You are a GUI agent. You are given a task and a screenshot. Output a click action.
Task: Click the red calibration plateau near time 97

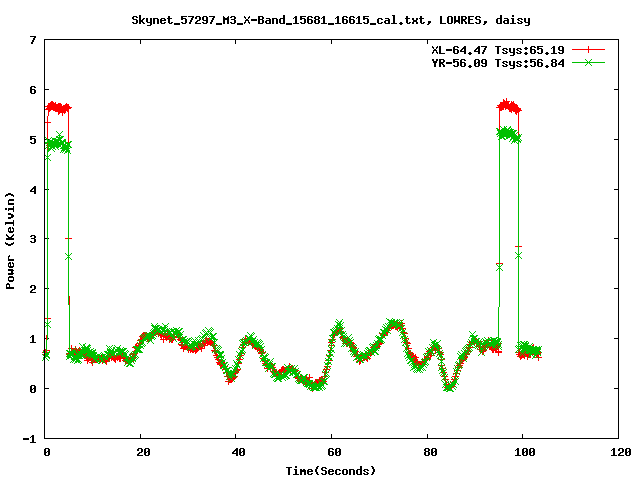[509, 107]
